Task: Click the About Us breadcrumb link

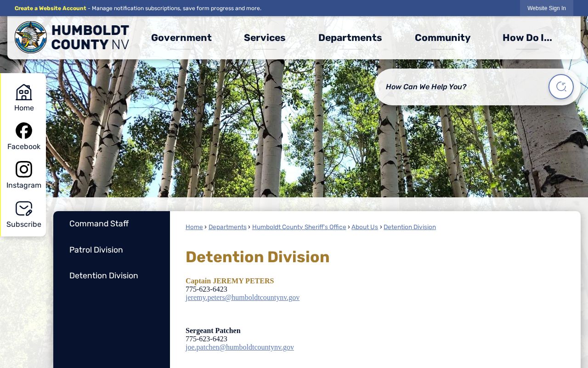Action: [365, 227]
